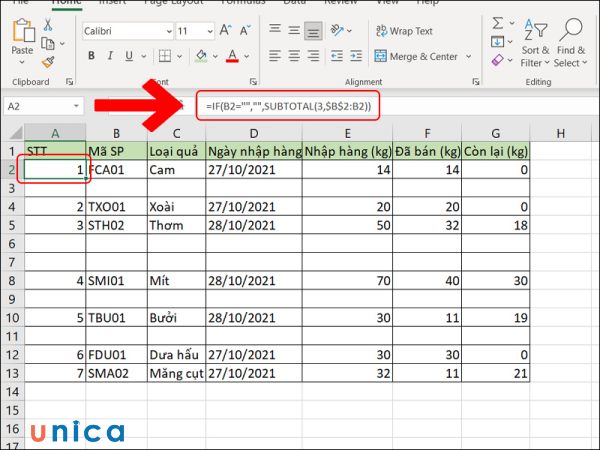Click Merge & Center button
Screen dimensions: 600x450
click(416, 57)
